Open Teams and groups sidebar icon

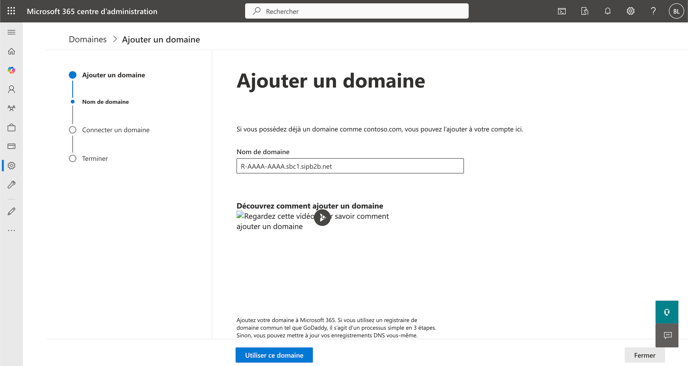click(11, 108)
